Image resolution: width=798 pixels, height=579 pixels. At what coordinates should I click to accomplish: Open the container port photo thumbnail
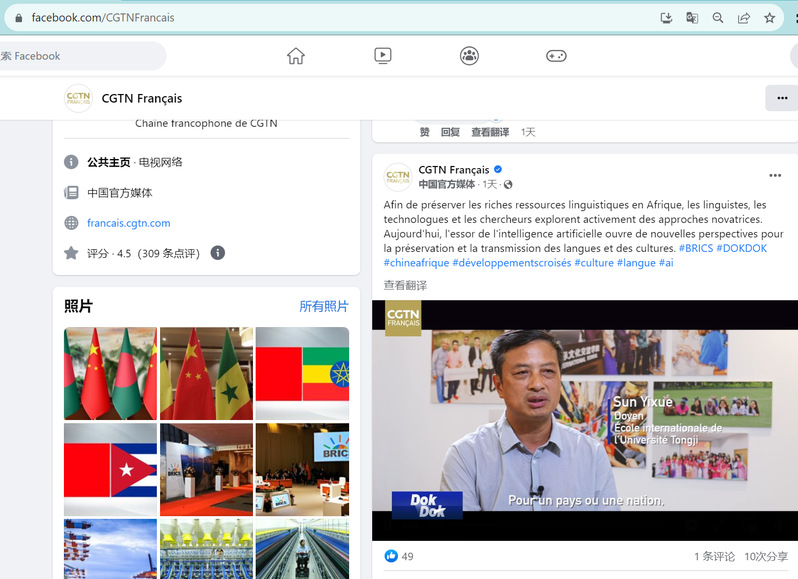coord(110,549)
